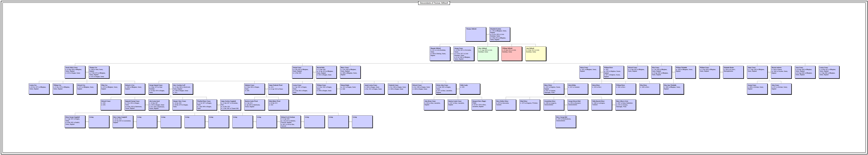Screen dimensions: 868x155
Task: Select Hannah Stillwell's box
Action: (x=439, y=53)
